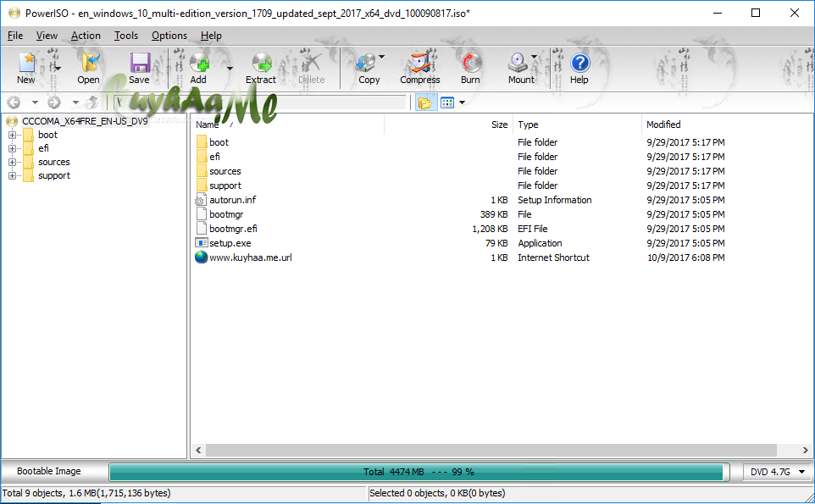This screenshot has width=815, height=504.
Task: Open the Copy button dropdown arrow
Action: click(381, 57)
